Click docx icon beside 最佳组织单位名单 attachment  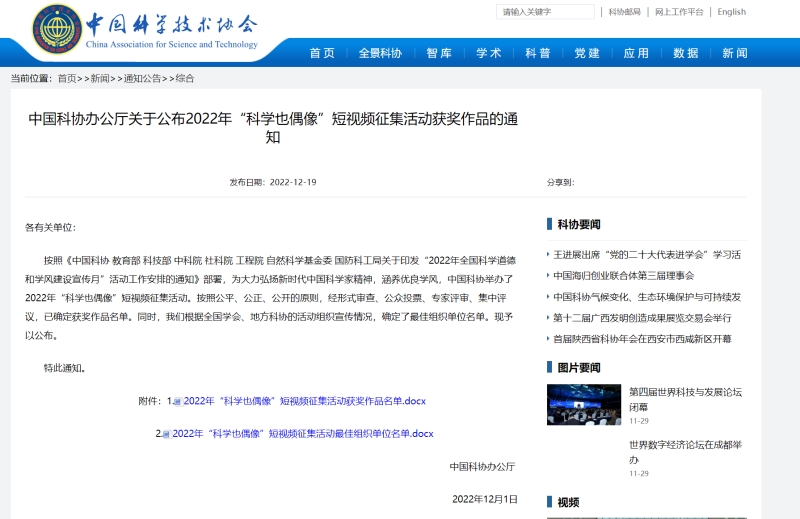[x=166, y=434]
